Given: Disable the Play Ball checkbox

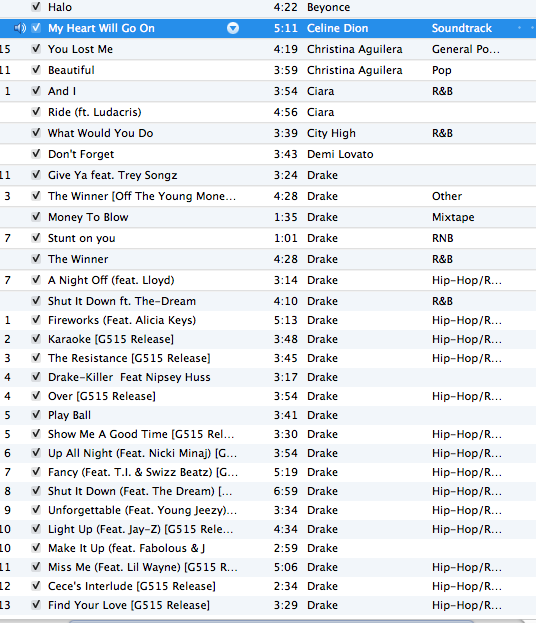Looking at the screenshot, I should (36, 415).
